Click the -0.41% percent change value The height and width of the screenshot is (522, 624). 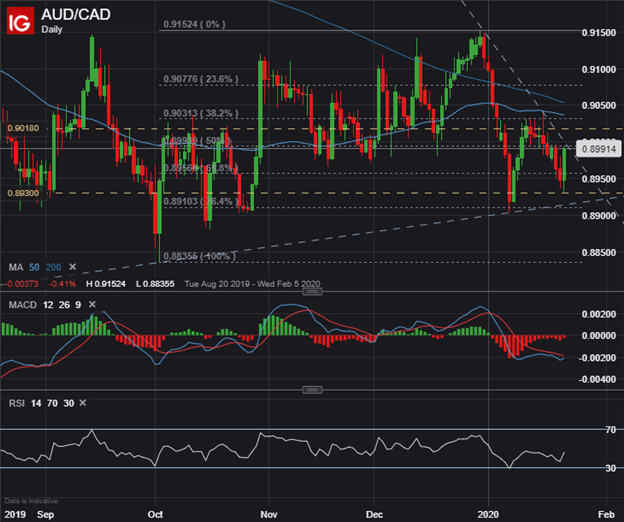tap(62, 284)
